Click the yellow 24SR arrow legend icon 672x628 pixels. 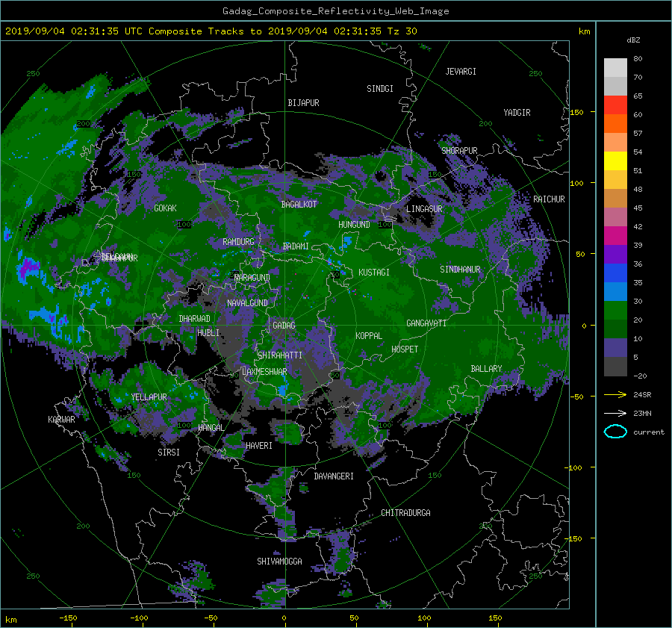615,395
